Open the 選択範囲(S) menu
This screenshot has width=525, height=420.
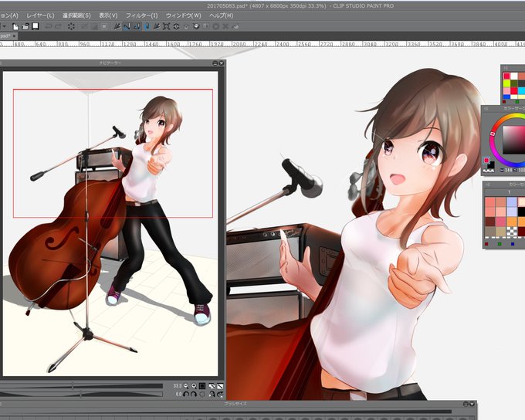coord(76,15)
